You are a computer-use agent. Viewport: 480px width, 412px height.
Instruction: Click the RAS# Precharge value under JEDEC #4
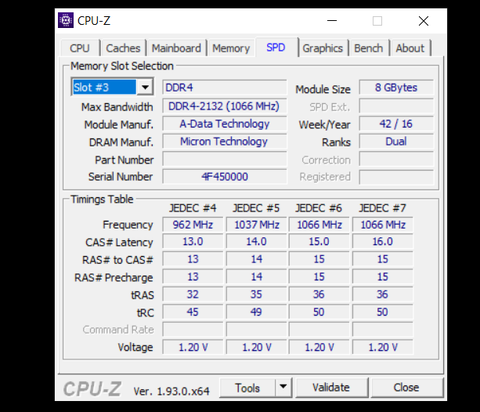pyautogui.click(x=193, y=277)
